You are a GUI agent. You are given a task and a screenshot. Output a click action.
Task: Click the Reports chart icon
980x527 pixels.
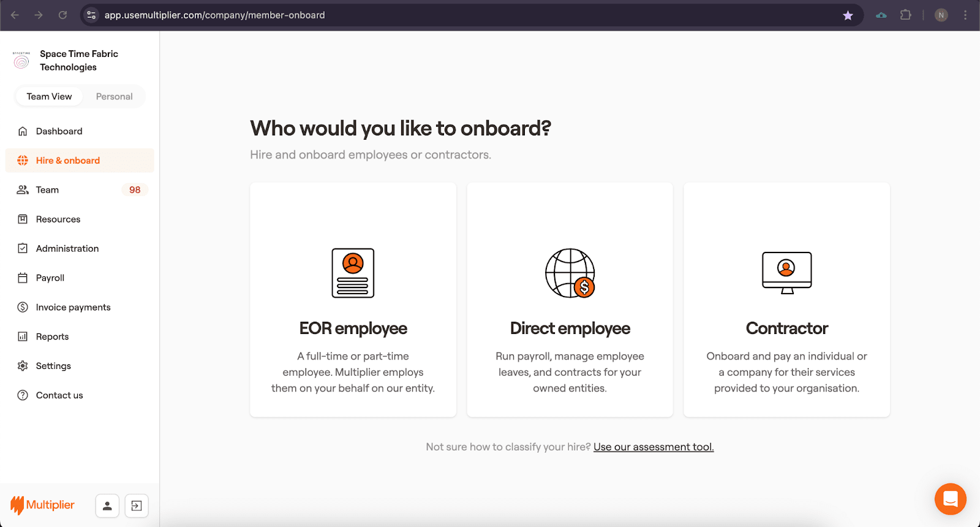coord(23,337)
